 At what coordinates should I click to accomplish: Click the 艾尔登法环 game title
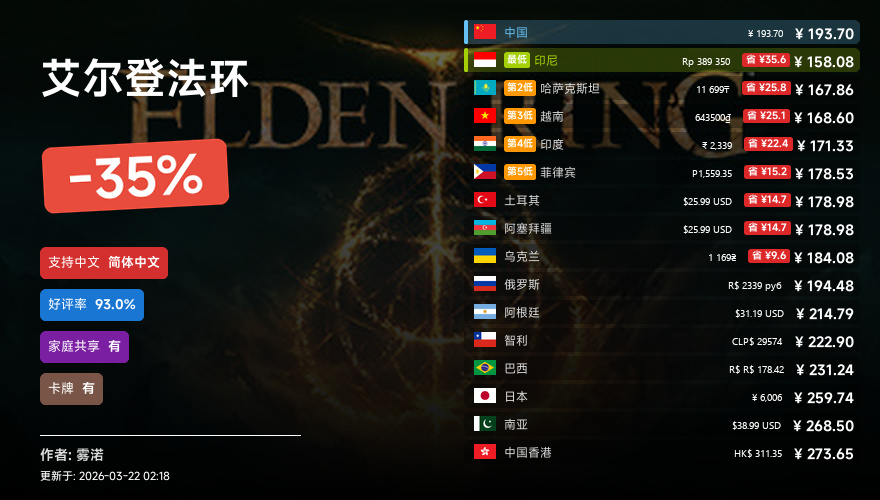145,79
